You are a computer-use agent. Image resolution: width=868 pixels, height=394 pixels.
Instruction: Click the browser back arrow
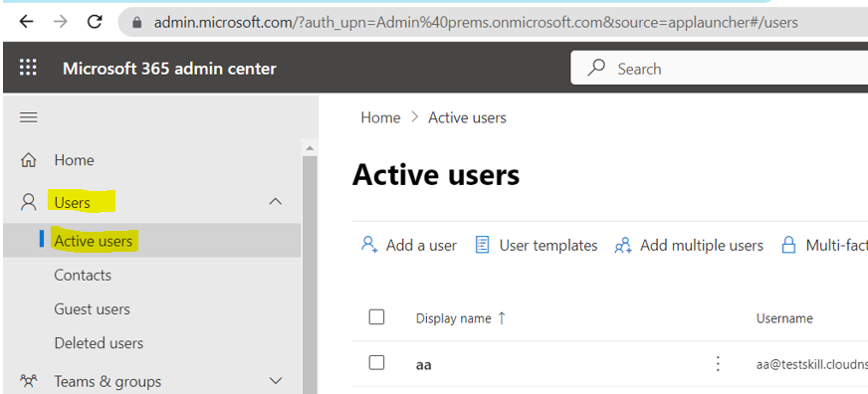point(26,22)
